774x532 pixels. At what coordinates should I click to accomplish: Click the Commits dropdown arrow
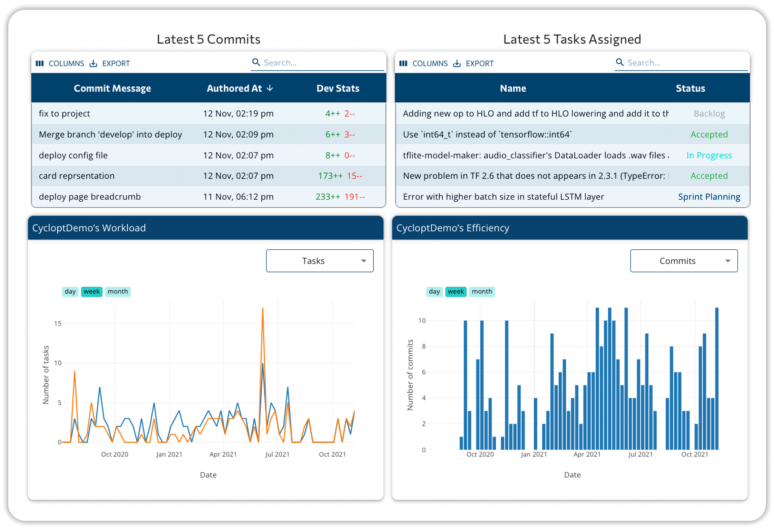728,261
